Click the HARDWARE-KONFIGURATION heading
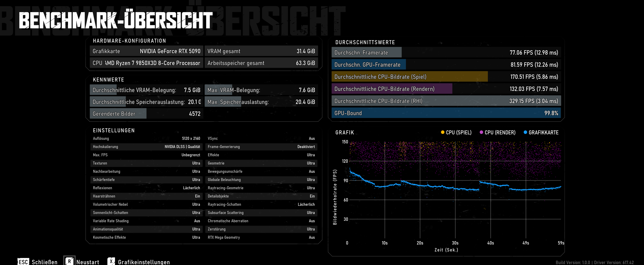 129,41
